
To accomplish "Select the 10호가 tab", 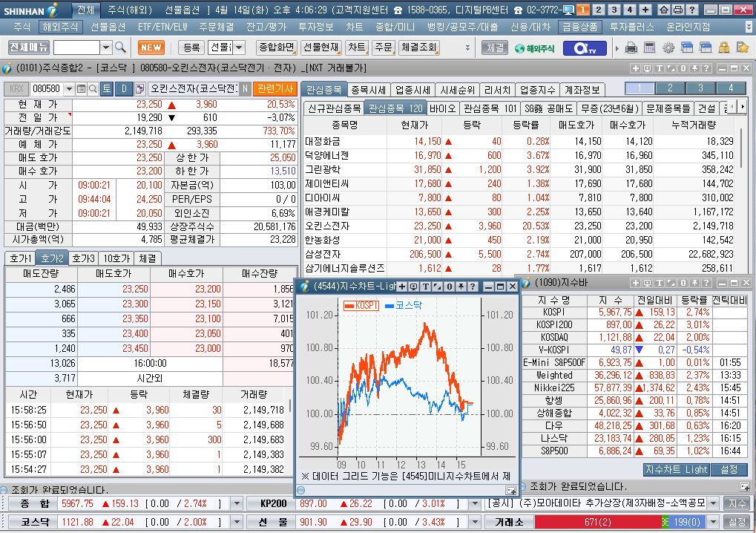I will click(116, 258).
